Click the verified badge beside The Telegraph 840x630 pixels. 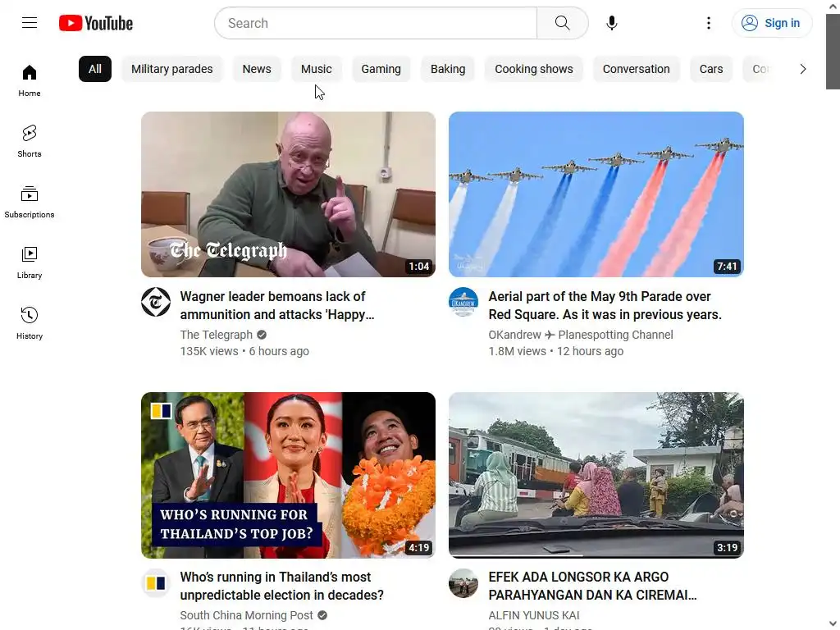click(262, 335)
